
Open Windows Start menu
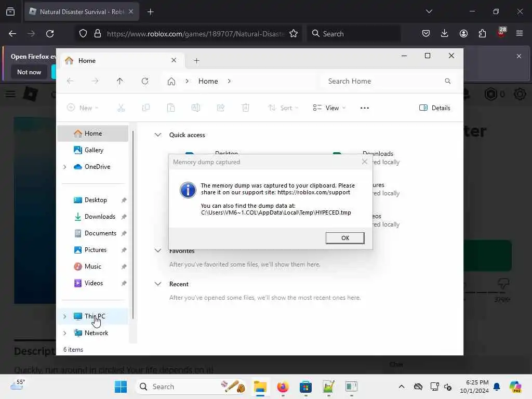click(x=121, y=387)
